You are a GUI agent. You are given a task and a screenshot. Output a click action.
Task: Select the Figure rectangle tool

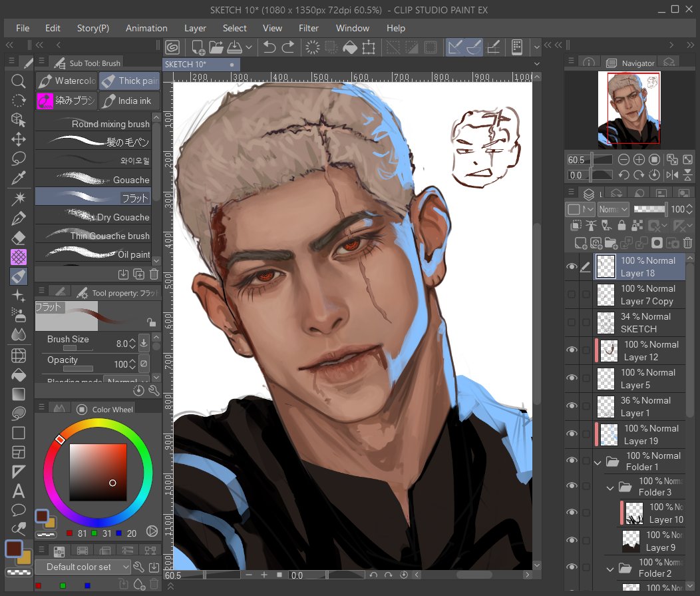coord(18,433)
